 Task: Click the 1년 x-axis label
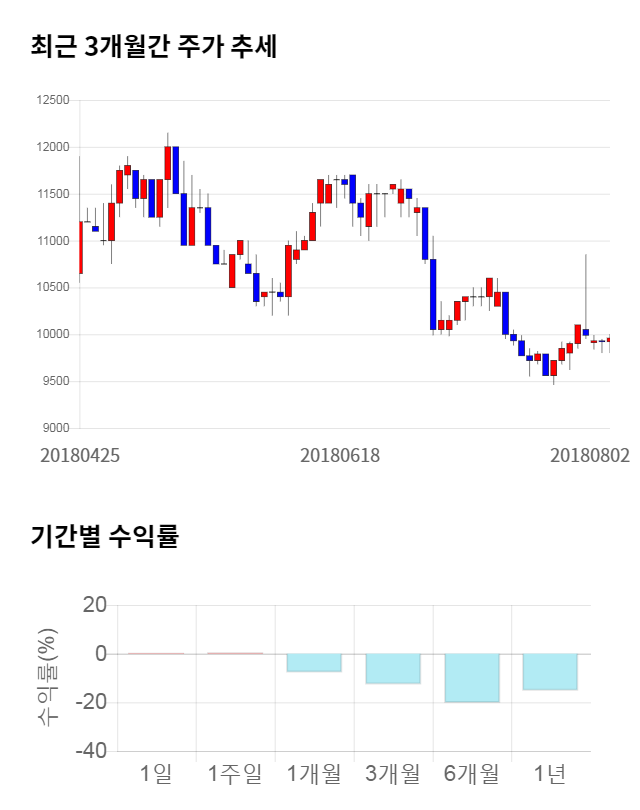pyautogui.click(x=550, y=773)
